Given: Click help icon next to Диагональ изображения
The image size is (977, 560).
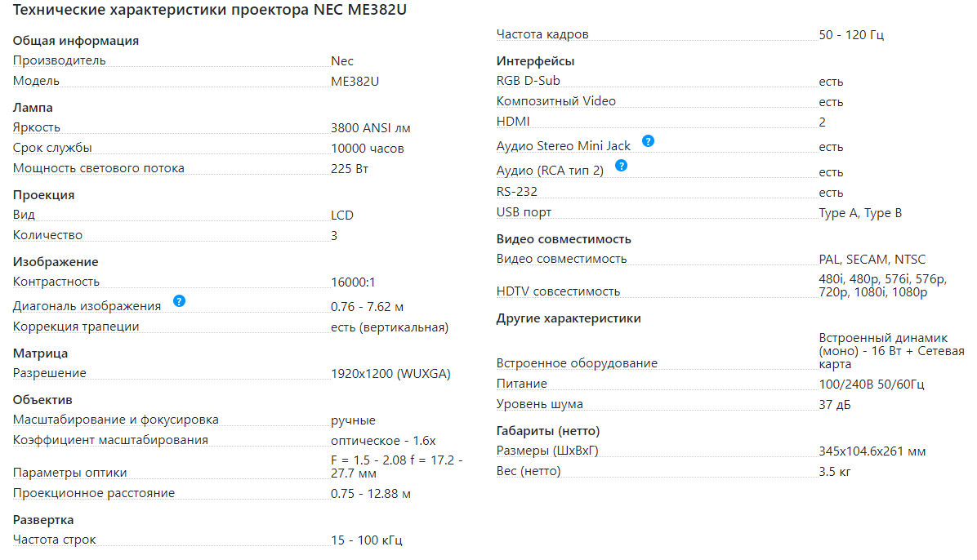Looking at the screenshot, I should pos(180,301).
